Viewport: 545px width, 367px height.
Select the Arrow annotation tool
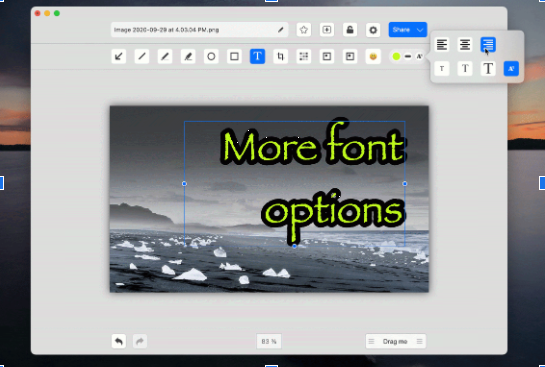(119, 56)
